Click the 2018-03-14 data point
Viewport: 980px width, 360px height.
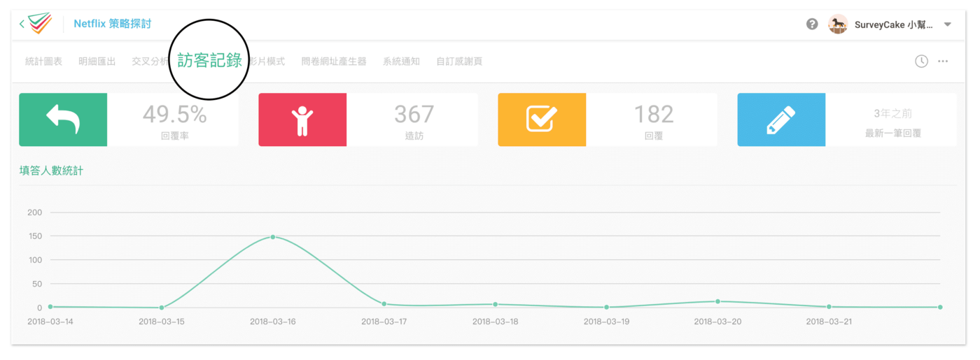[50, 306]
